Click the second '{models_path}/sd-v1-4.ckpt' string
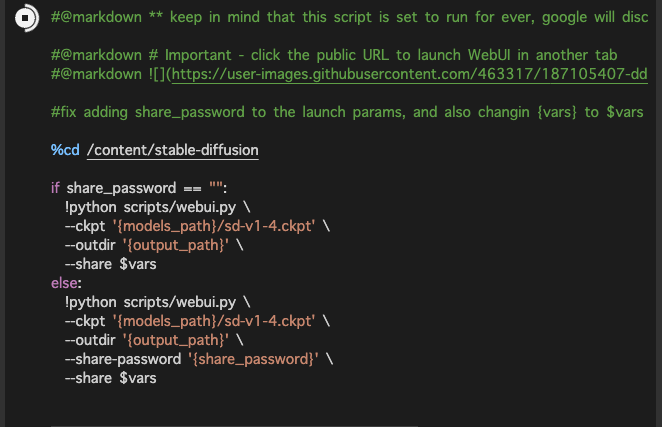Image resolution: width=662 pixels, height=427 pixels. click(214, 321)
